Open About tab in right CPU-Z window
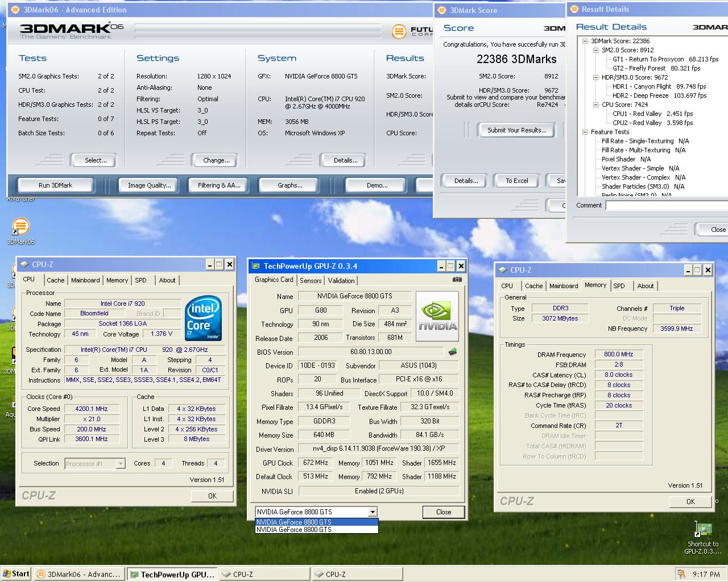The width and height of the screenshot is (728, 582). point(646,286)
